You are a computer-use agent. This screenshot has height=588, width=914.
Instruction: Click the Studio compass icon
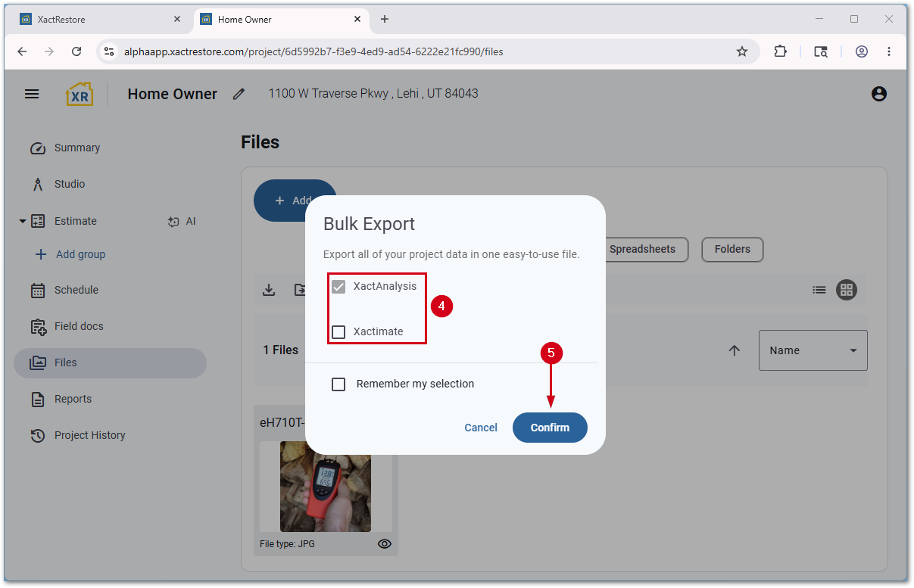point(38,185)
